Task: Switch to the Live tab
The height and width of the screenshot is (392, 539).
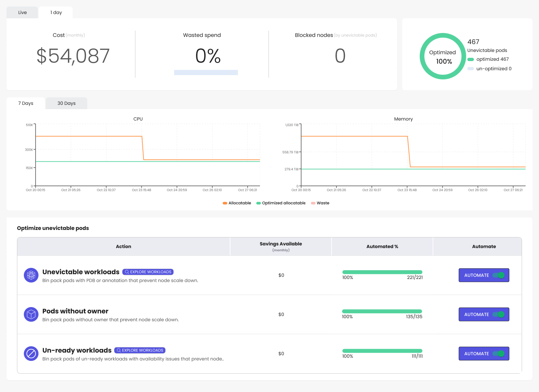Action: [22, 12]
